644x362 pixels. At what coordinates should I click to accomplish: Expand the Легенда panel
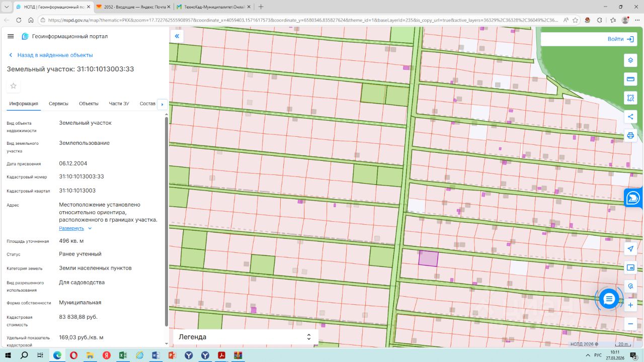246,337
